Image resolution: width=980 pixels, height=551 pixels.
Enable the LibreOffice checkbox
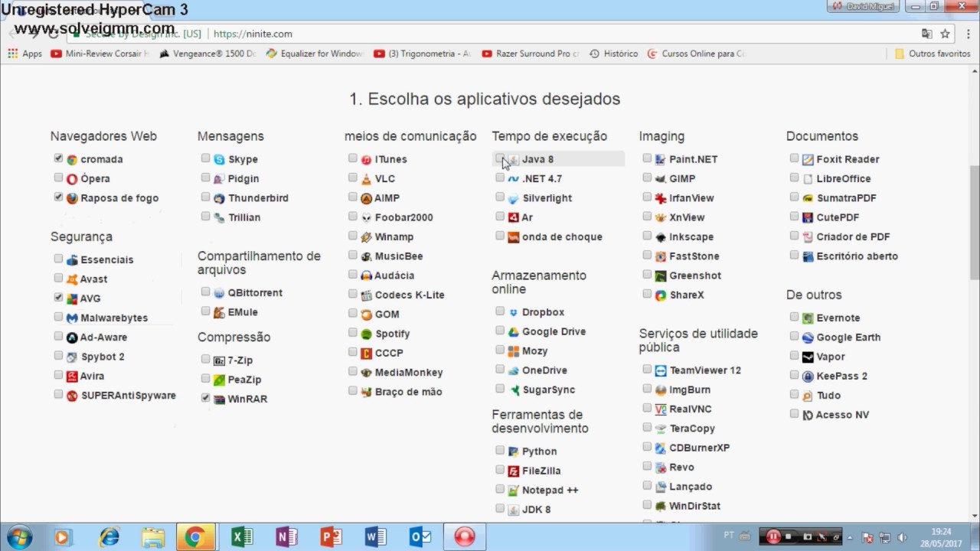pos(794,178)
